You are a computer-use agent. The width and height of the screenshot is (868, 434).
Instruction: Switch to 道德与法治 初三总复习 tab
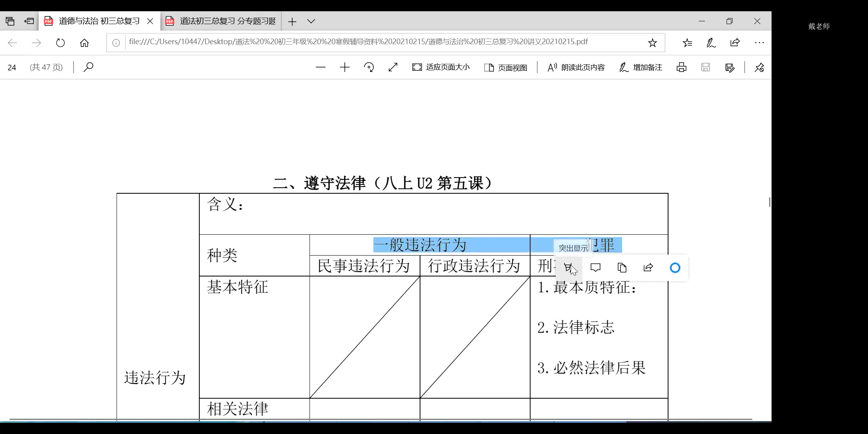pyautogui.click(x=99, y=21)
